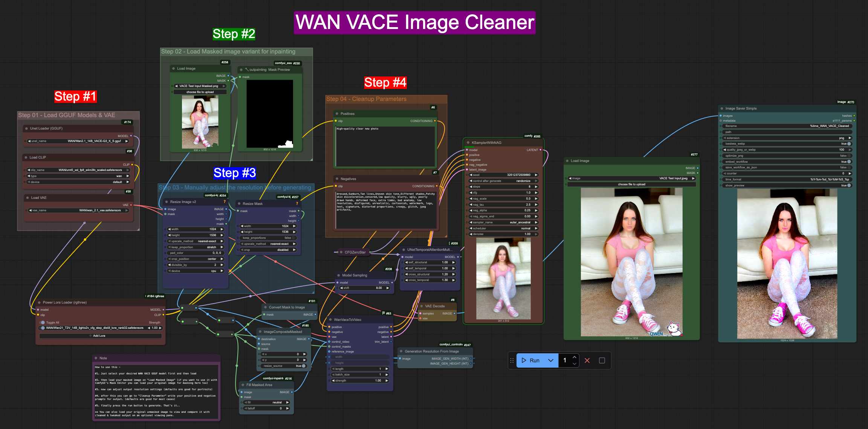Click the red cancel X icon
The width and height of the screenshot is (868, 429).
pos(587,360)
